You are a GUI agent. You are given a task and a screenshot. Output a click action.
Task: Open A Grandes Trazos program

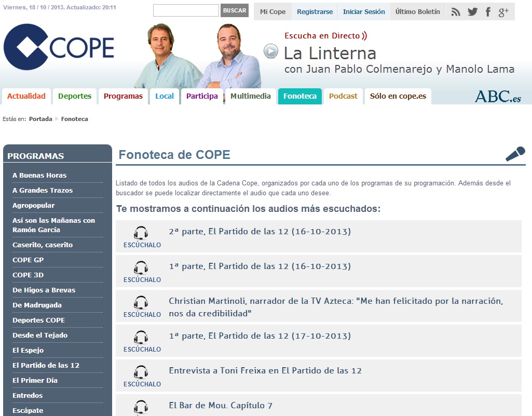click(43, 190)
